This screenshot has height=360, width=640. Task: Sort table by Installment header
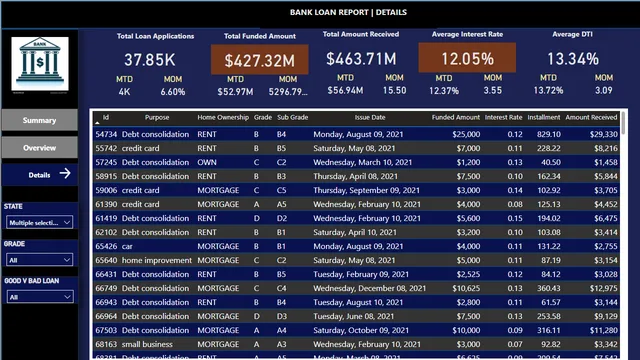coord(544,118)
